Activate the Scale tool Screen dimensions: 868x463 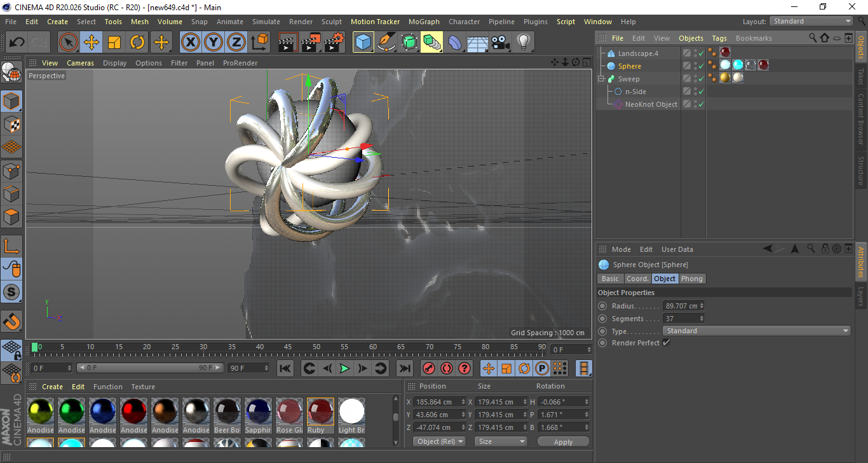114,43
